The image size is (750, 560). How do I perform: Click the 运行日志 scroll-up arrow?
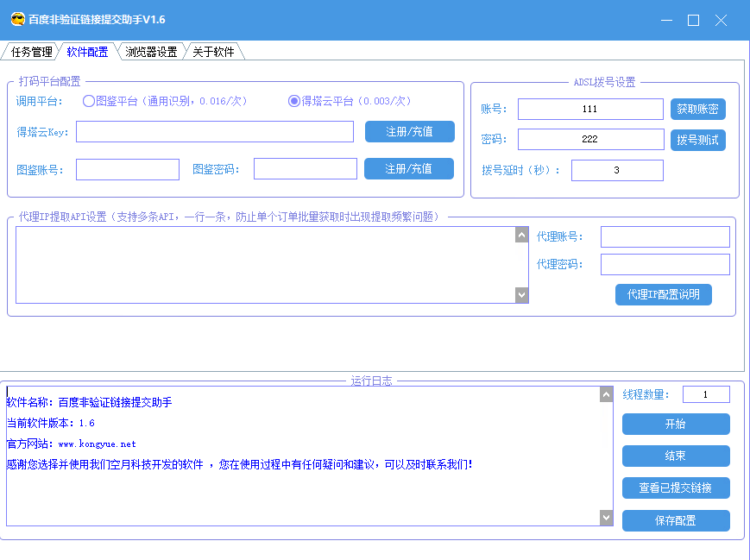coord(606,394)
